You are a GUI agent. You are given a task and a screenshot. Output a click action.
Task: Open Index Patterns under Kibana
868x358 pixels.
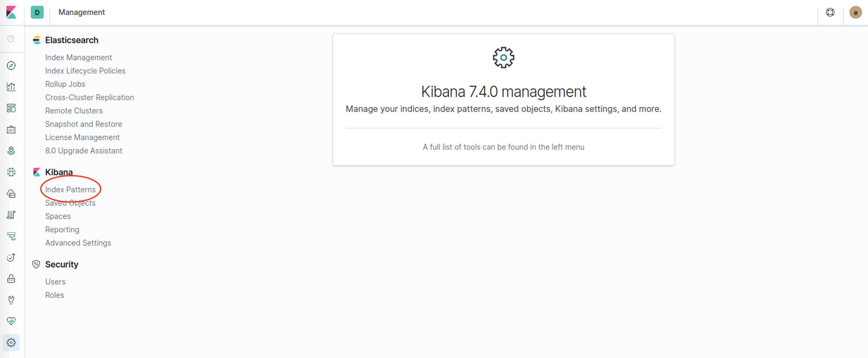click(x=70, y=190)
